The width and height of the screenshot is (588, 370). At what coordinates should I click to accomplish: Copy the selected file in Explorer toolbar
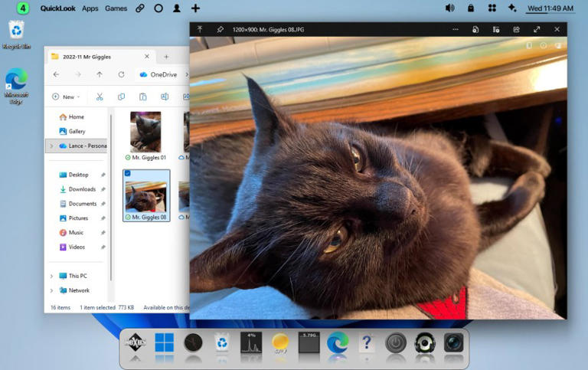click(121, 97)
